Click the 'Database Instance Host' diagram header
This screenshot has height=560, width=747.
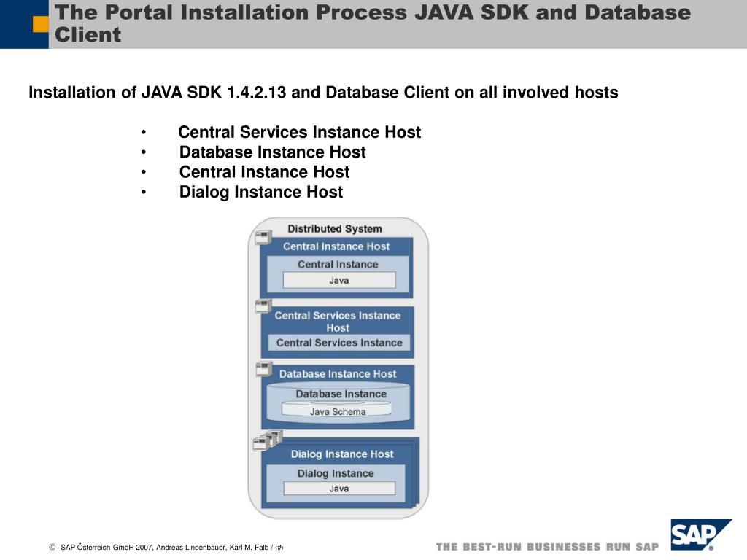click(x=338, y=374)
